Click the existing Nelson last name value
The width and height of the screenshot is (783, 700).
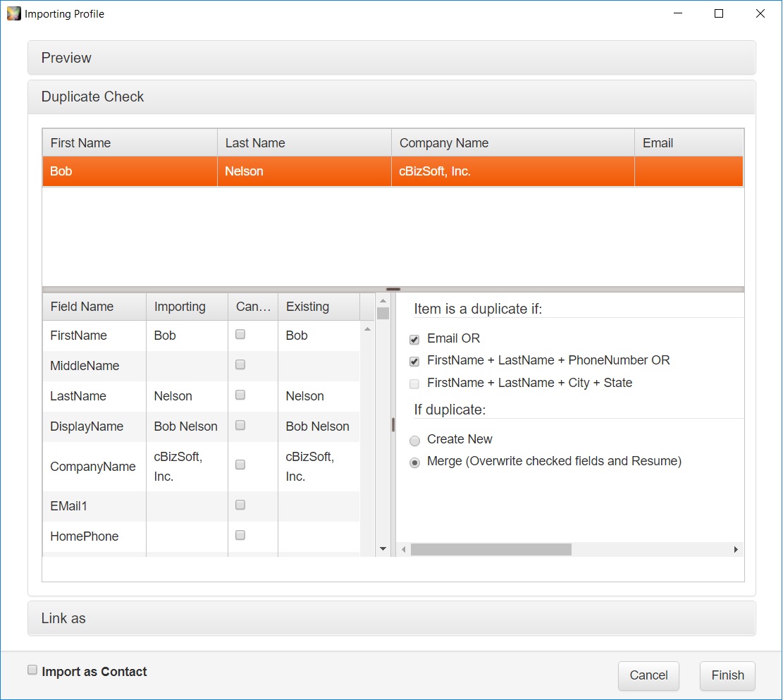(x=304, y=396)
